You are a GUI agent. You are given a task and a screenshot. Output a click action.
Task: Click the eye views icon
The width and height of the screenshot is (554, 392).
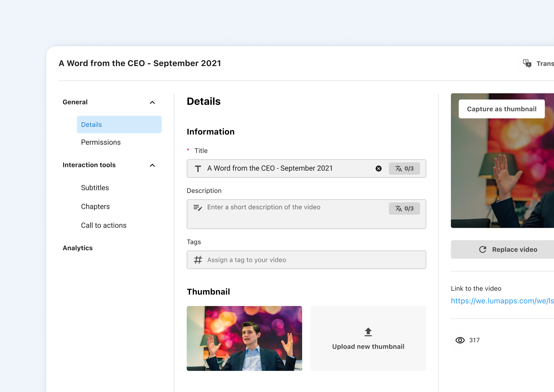(x=460, y=340)
